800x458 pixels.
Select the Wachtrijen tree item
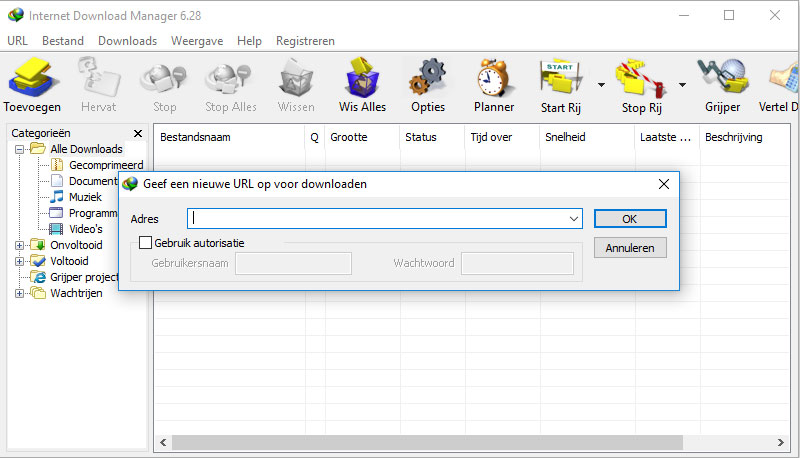[x=76, y=293]
